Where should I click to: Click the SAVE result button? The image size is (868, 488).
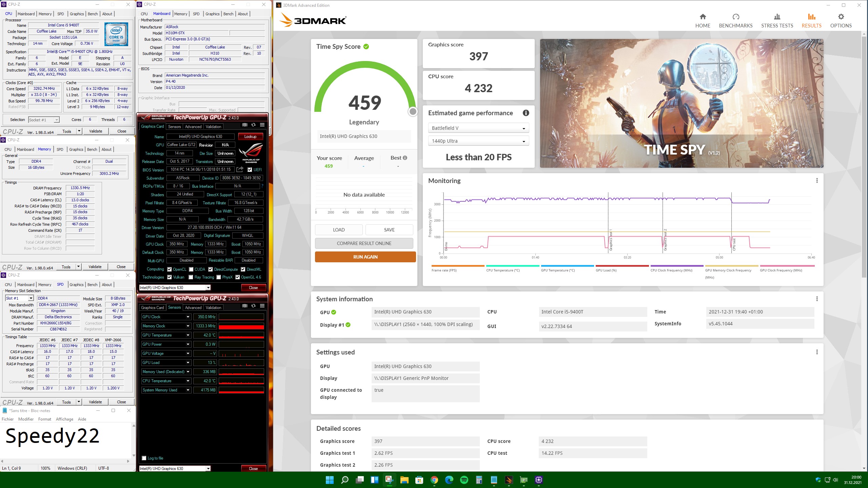[389, 230]
